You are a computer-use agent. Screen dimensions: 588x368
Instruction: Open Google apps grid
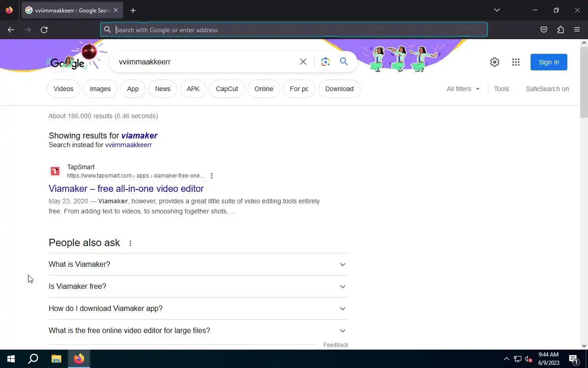click(516, 62)
